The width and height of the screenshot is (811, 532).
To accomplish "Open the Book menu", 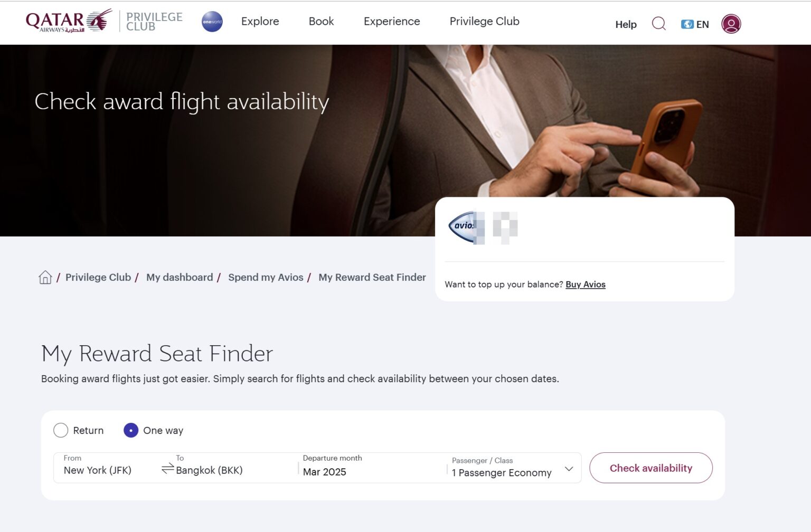I will click(321, 21).
